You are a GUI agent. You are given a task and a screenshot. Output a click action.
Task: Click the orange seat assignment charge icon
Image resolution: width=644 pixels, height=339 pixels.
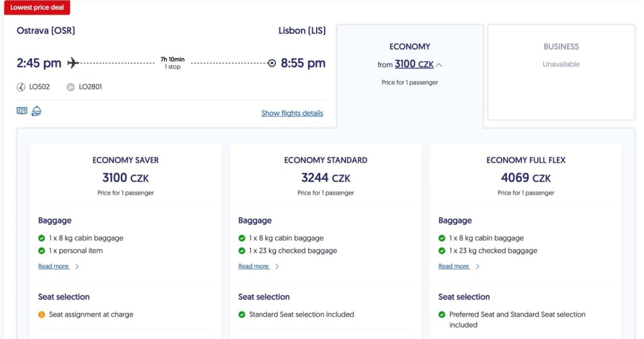(x=42, y=315)
